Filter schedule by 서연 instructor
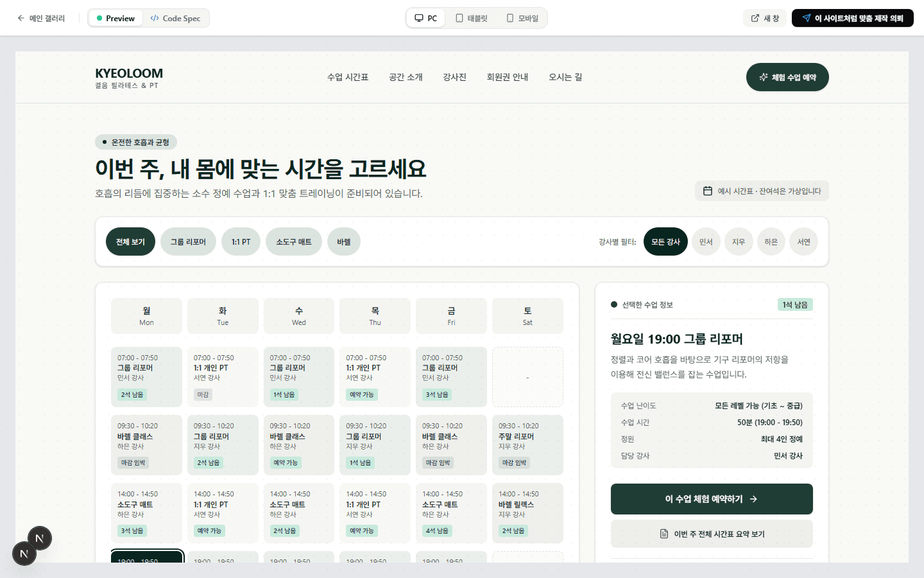Image resolution: width=924 pixels, height=578 pixels. pyautogui.click(x=803, y=241)
